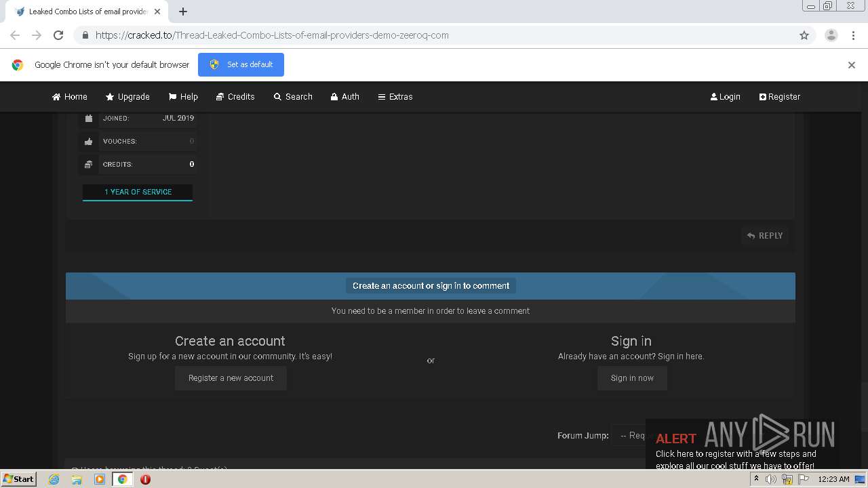Image resolution: width=868 pixels, height=488 pixels.
Task: Open a new tab with the plus button
Action: click(x=183, y=12)
